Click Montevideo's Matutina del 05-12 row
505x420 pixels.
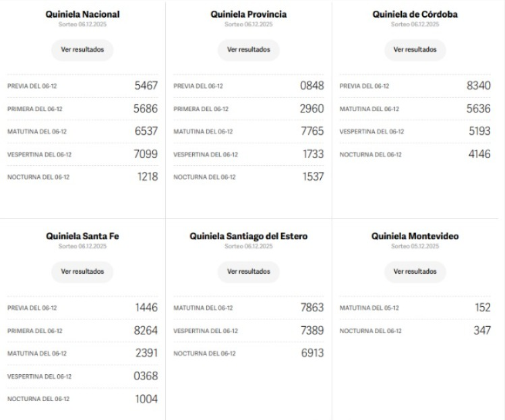point(415,307)
